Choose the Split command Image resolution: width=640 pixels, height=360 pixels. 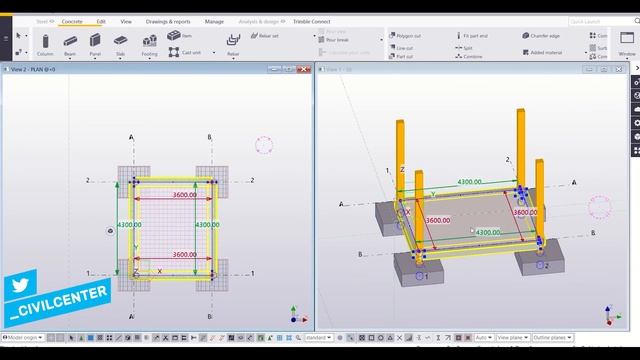click(x=464, y=48)
